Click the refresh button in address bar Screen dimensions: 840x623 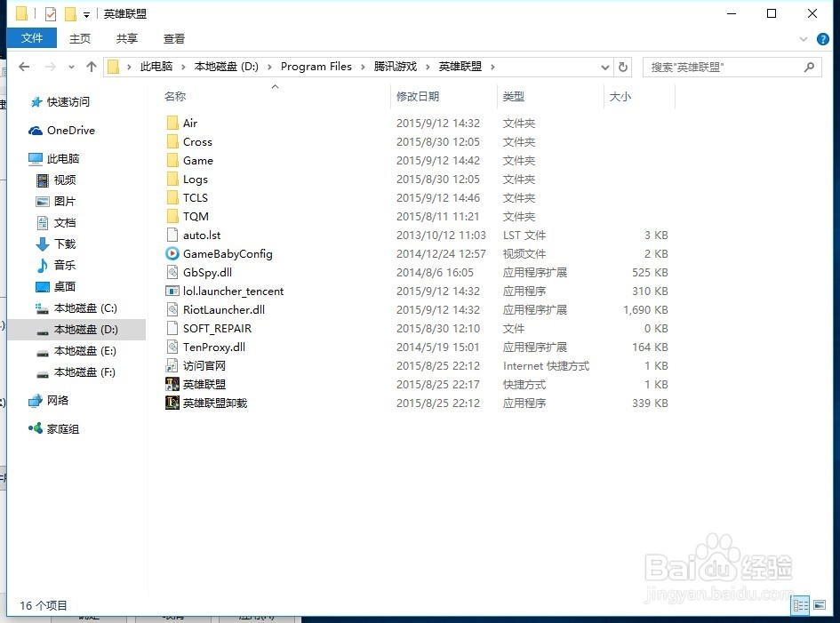tap(622, 67)
